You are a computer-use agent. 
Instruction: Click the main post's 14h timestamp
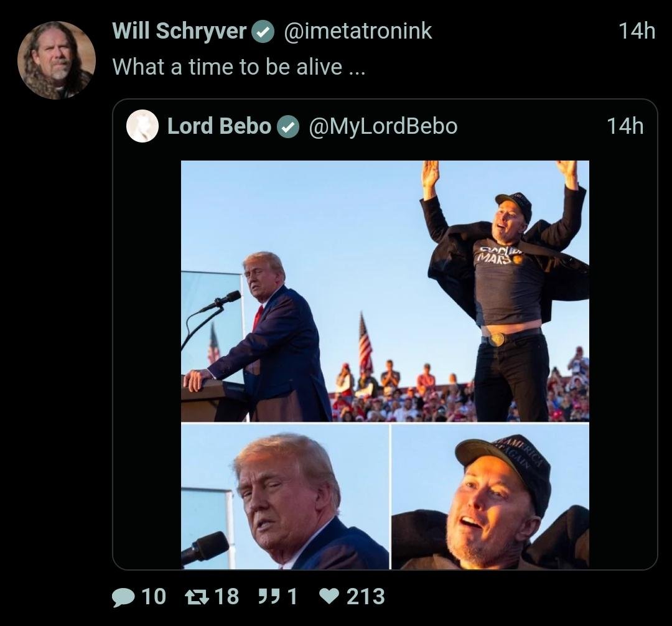tap(637, 31)
